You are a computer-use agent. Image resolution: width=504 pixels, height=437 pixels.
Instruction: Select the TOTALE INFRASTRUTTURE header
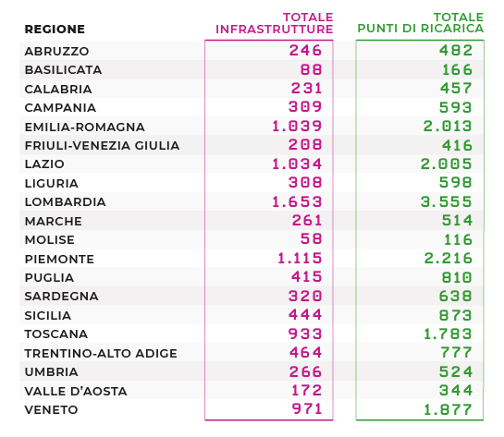click(x=274, y=23)
